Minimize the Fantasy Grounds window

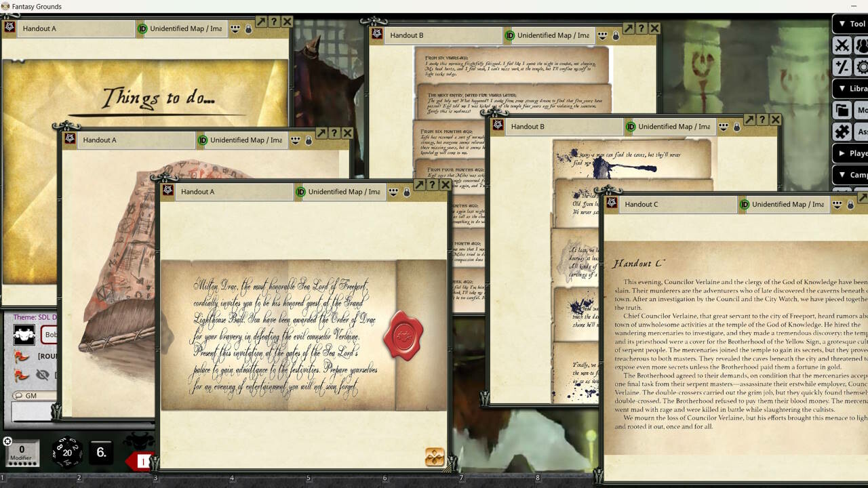click(853, 6)
